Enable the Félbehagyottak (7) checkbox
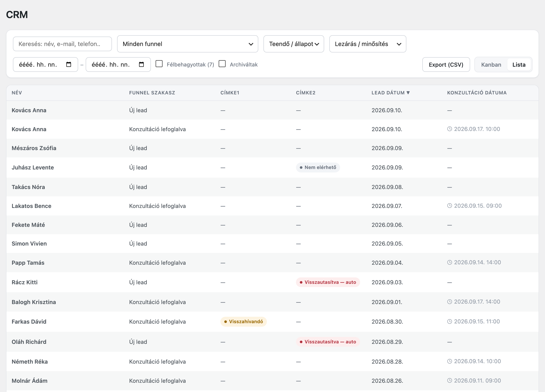Image resolution: width=545 pixels, height=392 pixels. pyautogui.click(x=159, y=64)
